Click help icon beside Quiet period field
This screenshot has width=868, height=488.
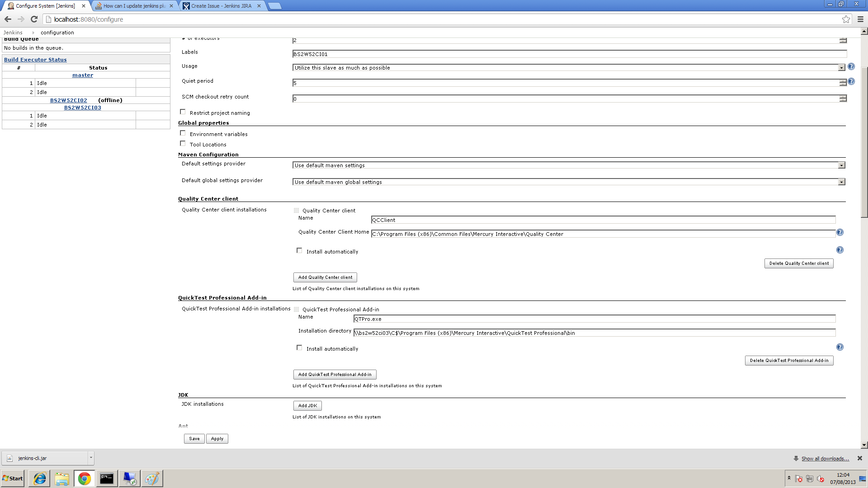[851, 82]
